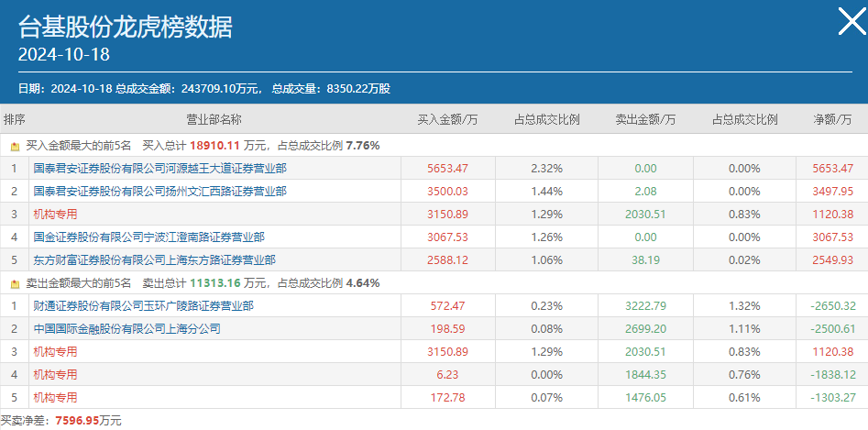The width and height of the screenshot is (868, 430).
Task: Open 财通证券玉环广陵路证券营业部 link
Action: [143, 305]
